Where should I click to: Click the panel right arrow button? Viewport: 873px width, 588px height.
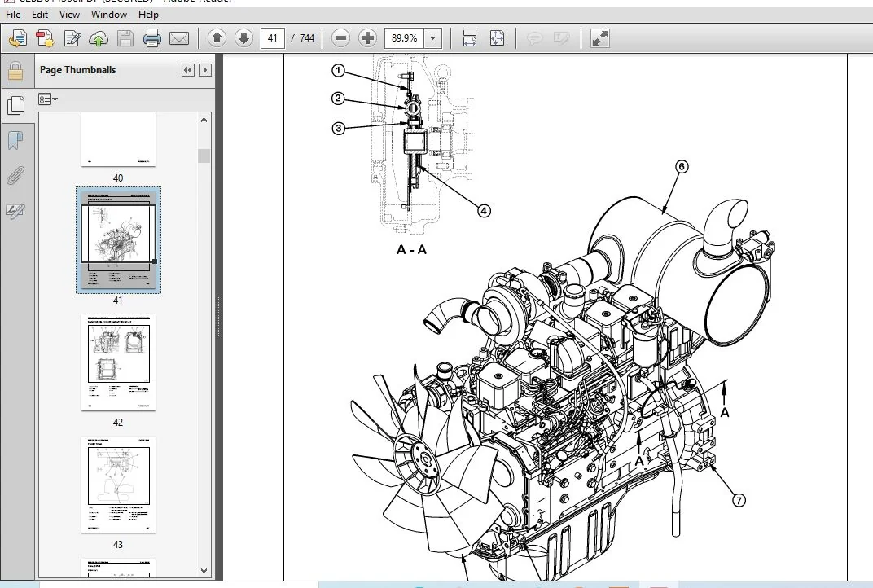coord(205,70)
